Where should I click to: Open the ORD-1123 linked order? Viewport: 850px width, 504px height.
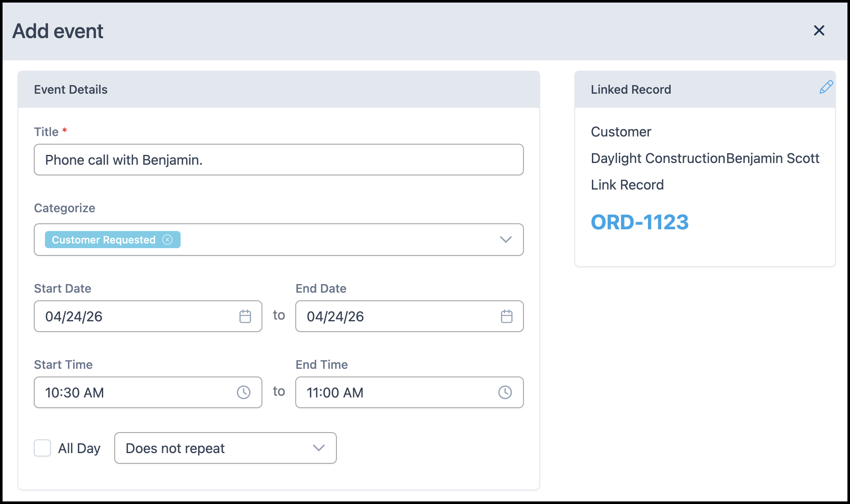point(639,222)
